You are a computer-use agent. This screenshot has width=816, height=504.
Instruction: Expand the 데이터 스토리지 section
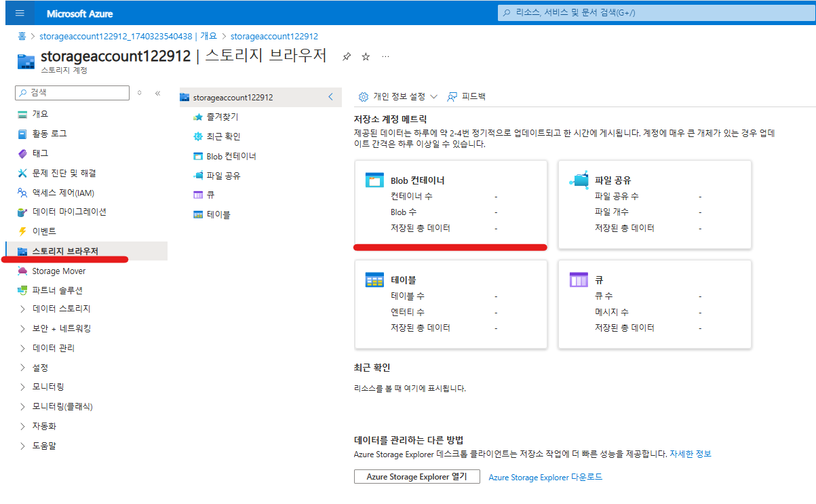(x=23, y=309)
